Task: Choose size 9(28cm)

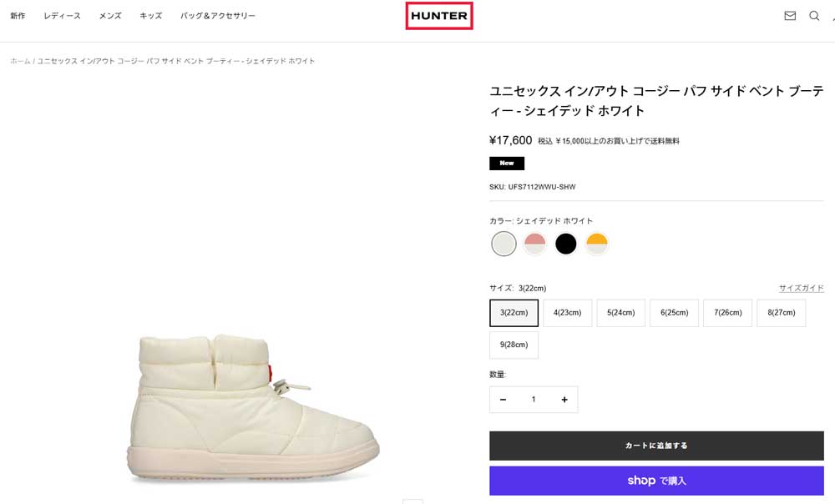Action: pyautogui.click(x=514, y=345)
